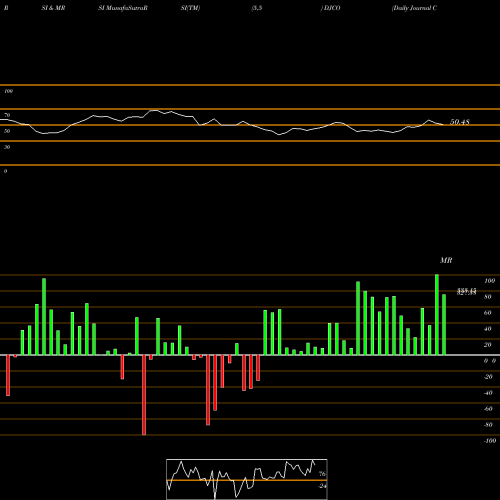Click the 'SI MunafaSutraR' header label
The height and width of the screenshot is (500, 500).
tap(123, 8)
